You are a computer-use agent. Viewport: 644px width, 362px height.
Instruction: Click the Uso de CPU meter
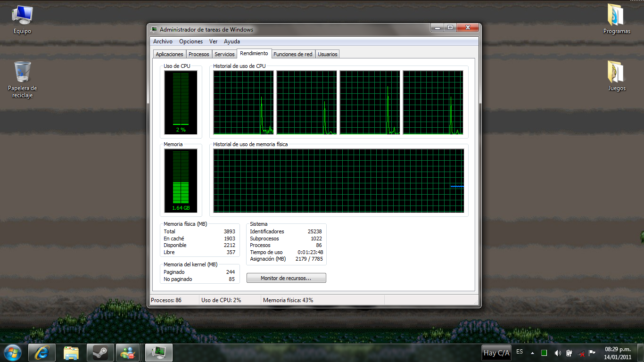(181, 103)
